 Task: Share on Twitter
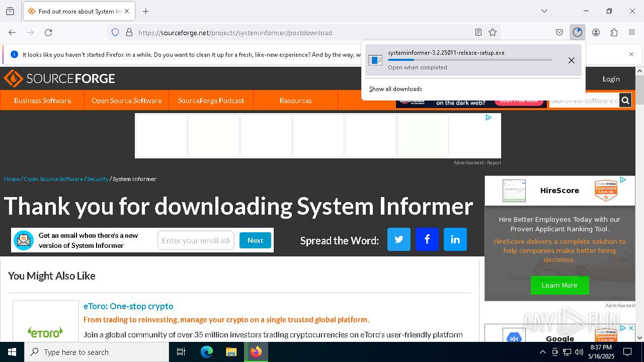tap(399, 239)
